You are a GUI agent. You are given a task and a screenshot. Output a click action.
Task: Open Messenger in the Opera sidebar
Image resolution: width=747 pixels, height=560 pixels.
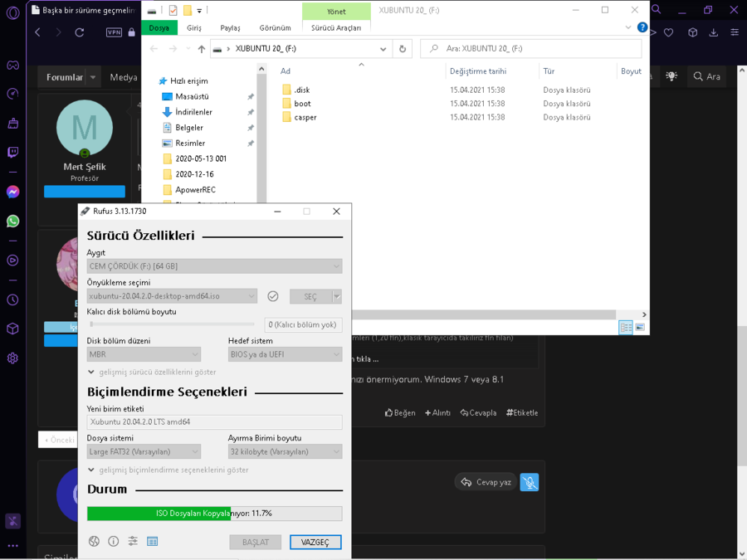pos(12,192)
